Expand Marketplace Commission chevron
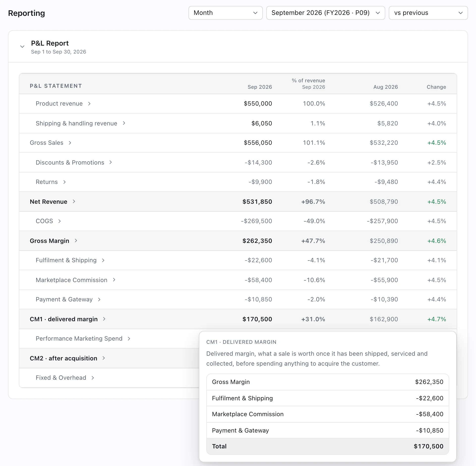Screen dimensions: 476x466 114,280
